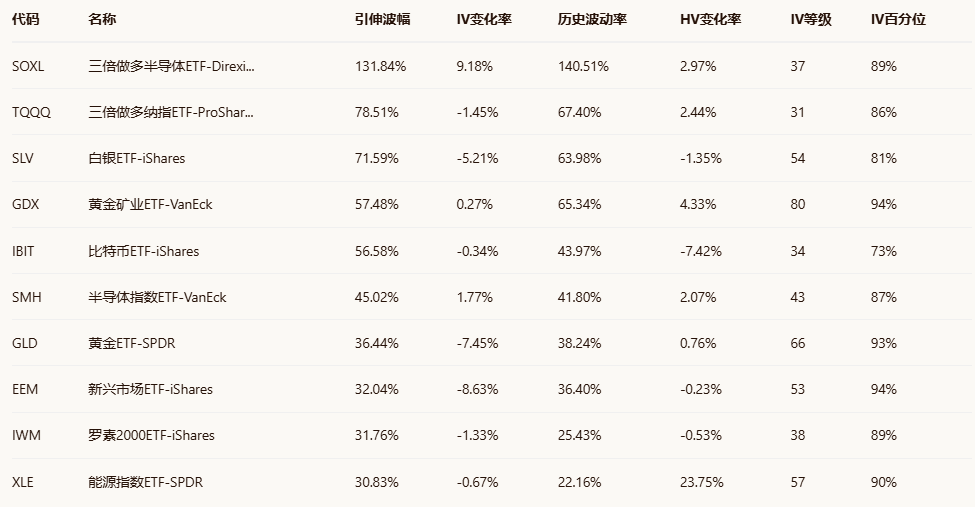Click SOXL's 131.84% implied volatility value
This screenshot has width=975, height=507.
[x=380, y=66]
